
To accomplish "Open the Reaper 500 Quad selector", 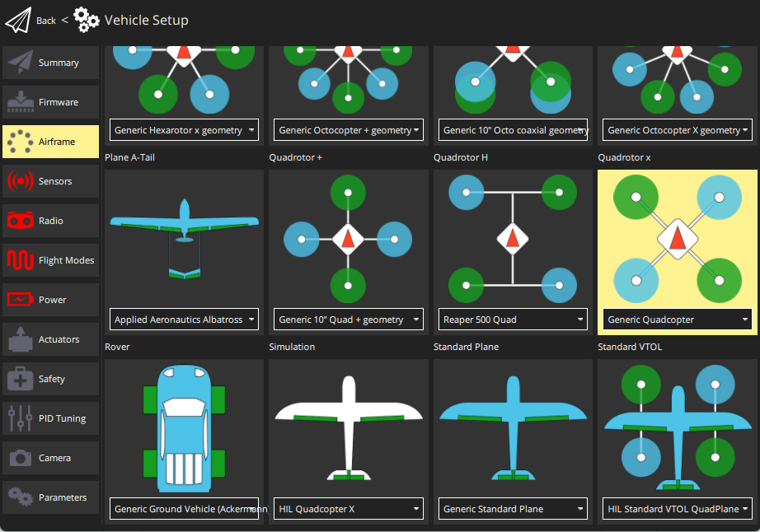I will (x=513, y=320).
